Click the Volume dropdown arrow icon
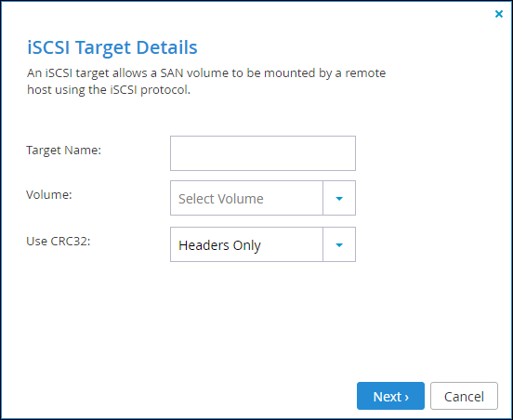The width and height of the screenshot is (513, 420). [339, 198]
